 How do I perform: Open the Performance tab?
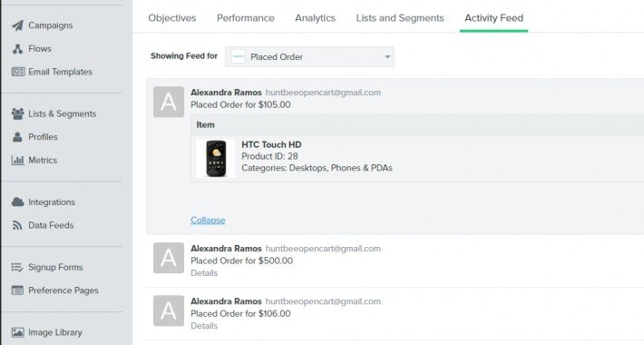click(246, 18)
